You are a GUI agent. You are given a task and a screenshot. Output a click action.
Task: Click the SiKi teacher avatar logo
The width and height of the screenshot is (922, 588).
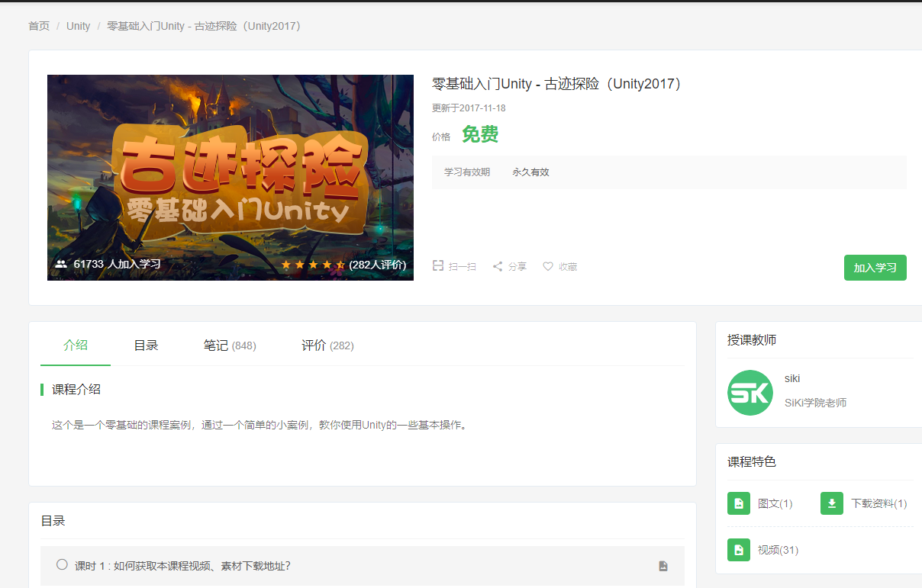tap(750, 393)
